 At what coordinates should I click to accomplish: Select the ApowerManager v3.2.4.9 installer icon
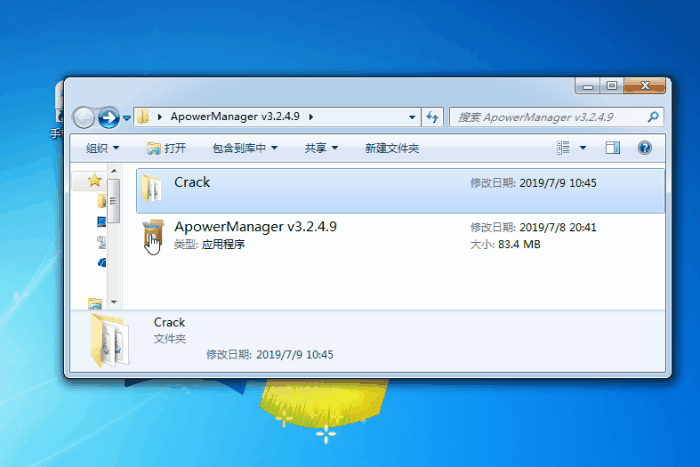pyautogui.click(x=153, y=233)
